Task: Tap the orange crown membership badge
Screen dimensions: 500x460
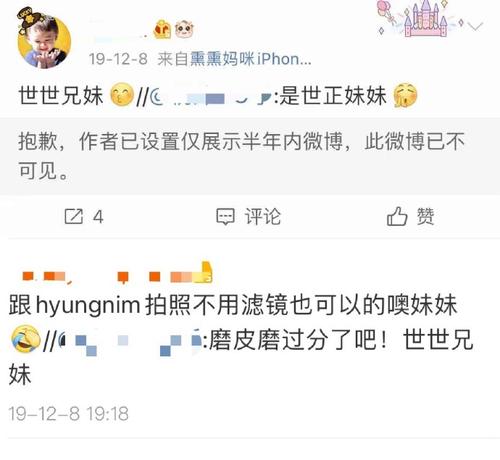Action: pos(162,30)
